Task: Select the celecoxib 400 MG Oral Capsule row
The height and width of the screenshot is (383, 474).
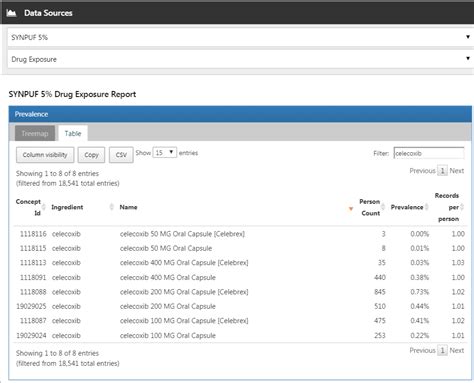Action: coord(240,277)
